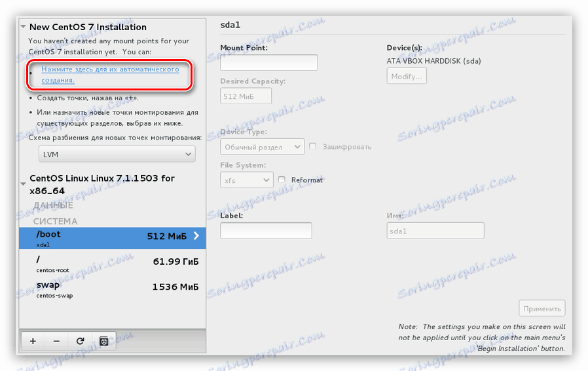Reload storage configuration from disk
588x371 pixels.
[80, 341]
